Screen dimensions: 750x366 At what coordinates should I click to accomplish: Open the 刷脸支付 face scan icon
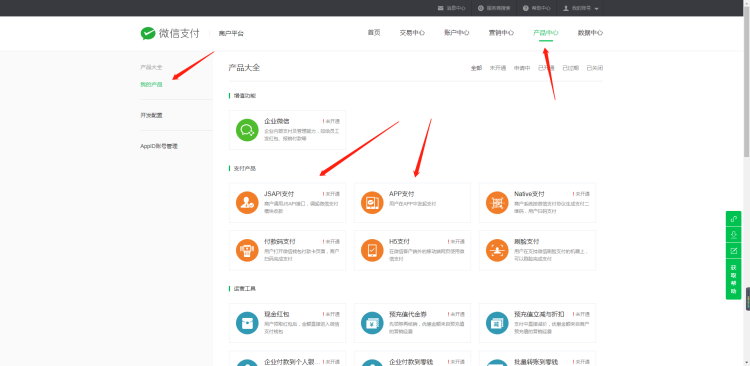(x=497, y=250)
